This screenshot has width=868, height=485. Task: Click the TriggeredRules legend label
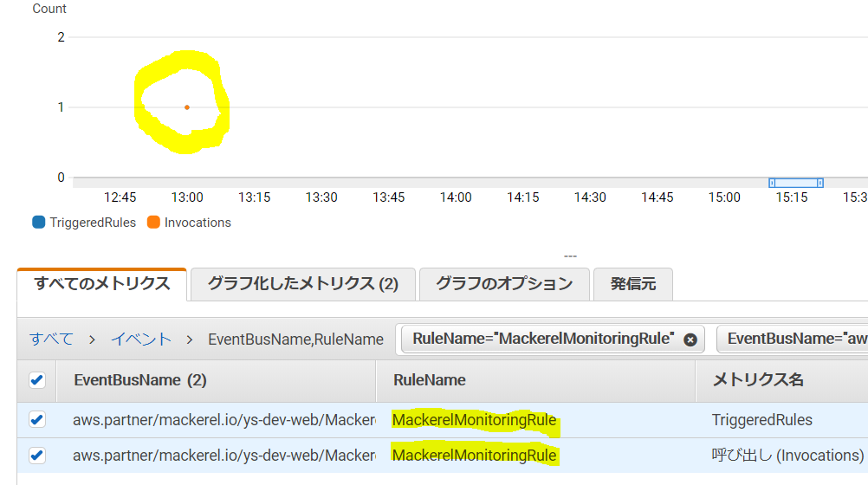[x=93, y=223]
